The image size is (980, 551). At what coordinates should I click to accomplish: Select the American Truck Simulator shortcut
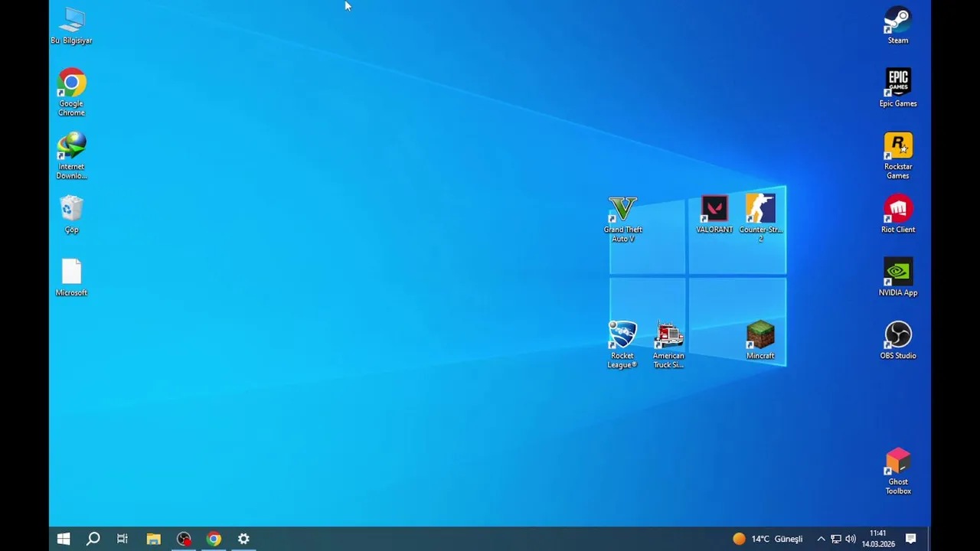pos(668,344)
